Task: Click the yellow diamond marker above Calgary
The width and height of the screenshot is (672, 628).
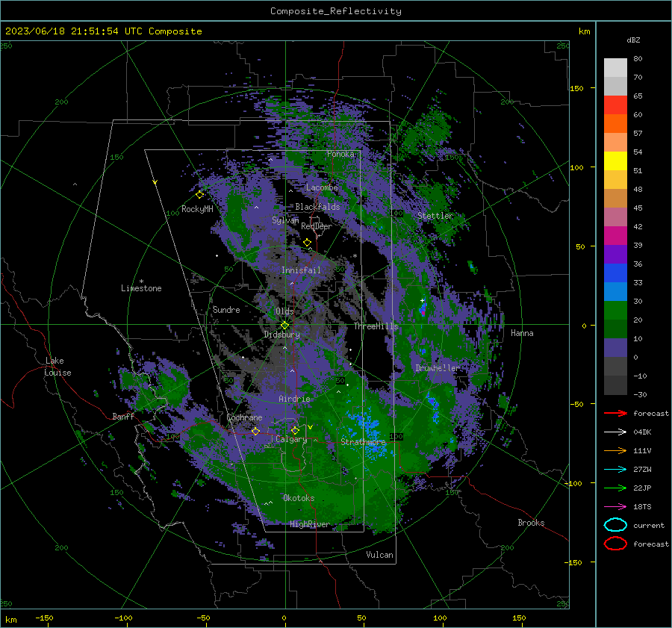Action: [x=295, y=430]
